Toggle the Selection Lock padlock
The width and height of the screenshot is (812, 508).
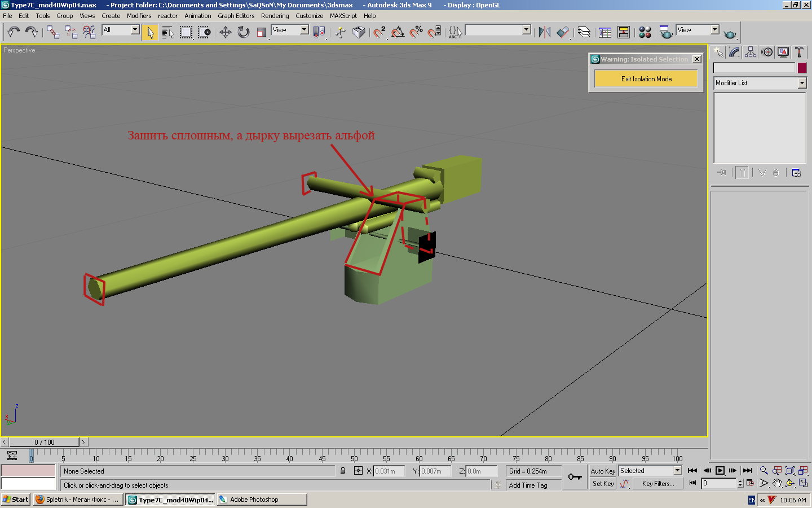(x=343, y=471)
